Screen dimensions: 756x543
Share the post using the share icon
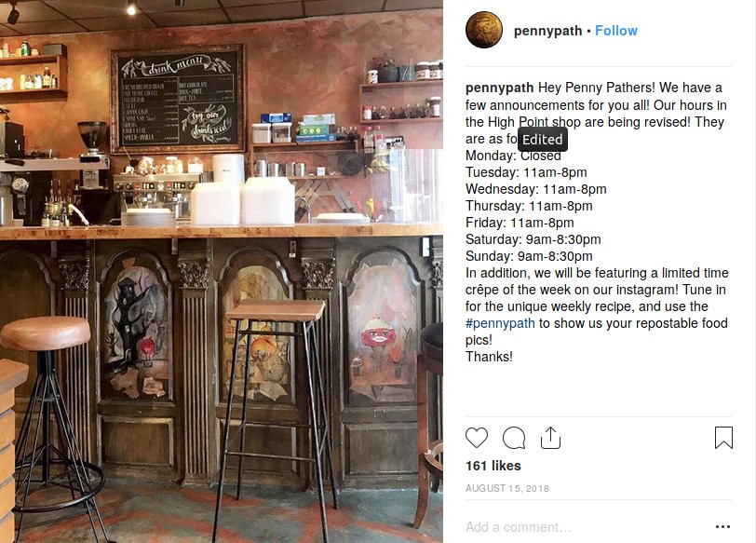tap(550, 438)
